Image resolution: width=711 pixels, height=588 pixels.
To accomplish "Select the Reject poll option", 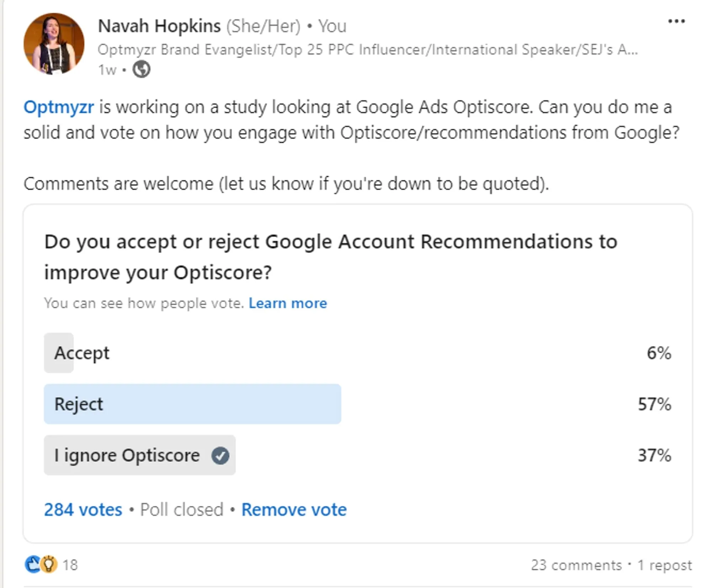I will click(79, 404).
